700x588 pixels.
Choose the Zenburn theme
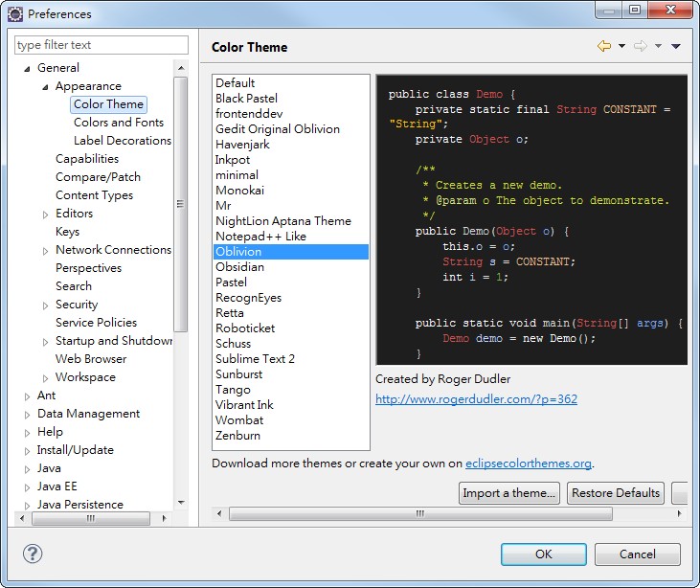291,436
